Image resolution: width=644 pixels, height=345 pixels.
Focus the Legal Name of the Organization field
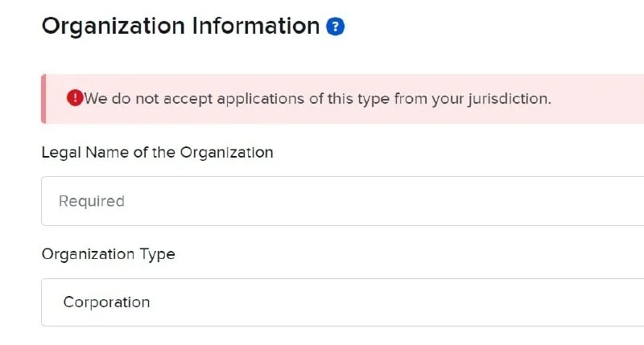click(x=343, y=201)
